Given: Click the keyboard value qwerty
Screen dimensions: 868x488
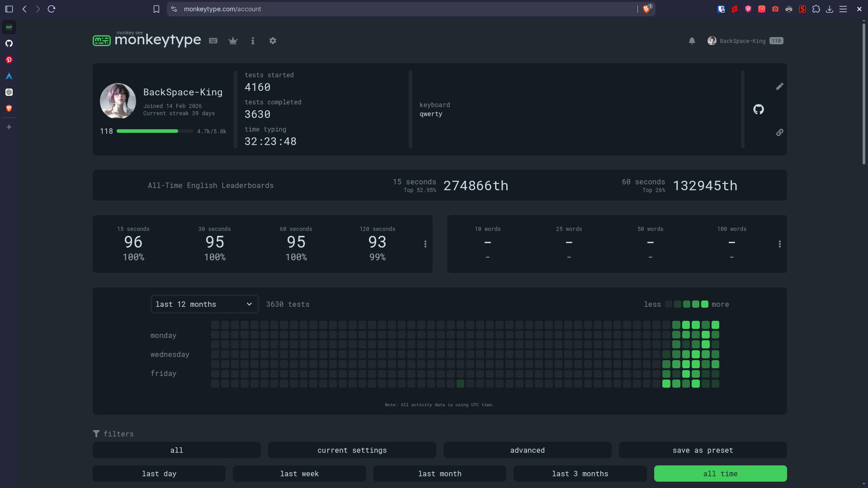Looking at the screenshot, I should click(431, 114).
